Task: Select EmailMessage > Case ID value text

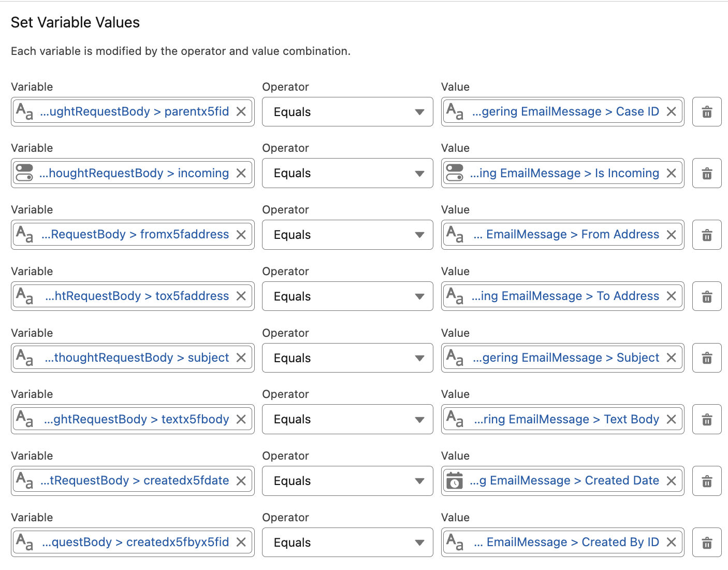Action: point(565,112)
